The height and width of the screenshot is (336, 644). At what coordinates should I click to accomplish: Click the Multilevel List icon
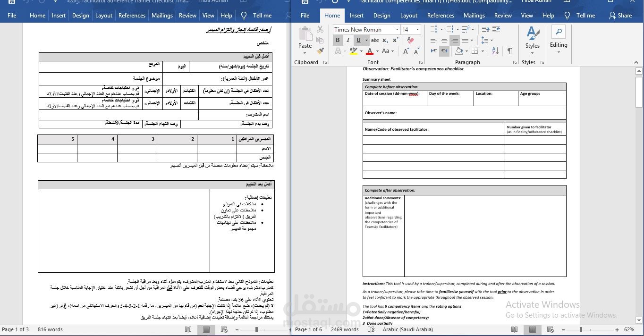(465, 29)
